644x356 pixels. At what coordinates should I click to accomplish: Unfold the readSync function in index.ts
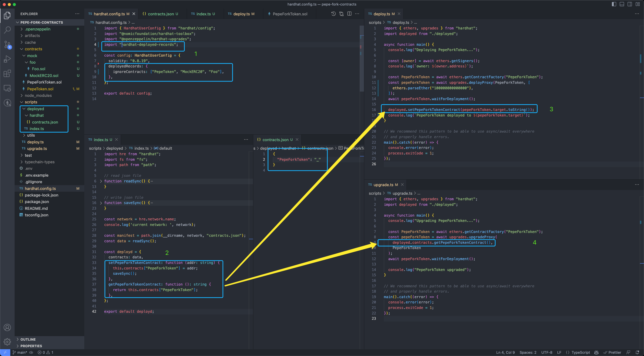101,181
